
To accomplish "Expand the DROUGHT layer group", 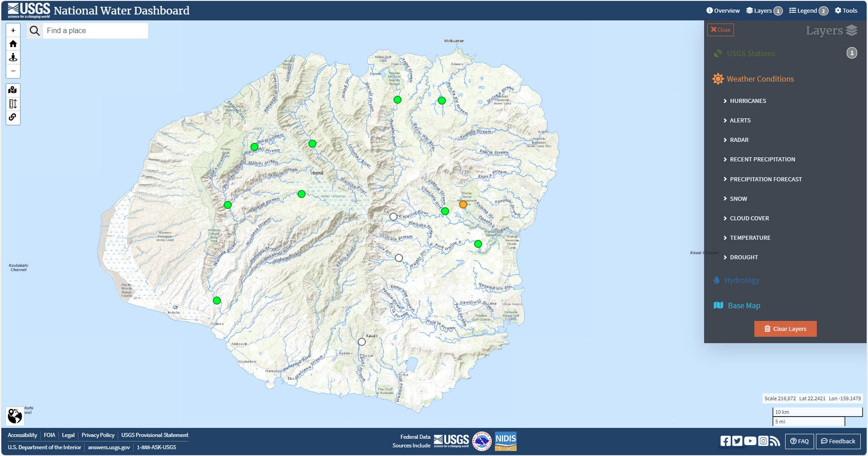I will (743, 257).
